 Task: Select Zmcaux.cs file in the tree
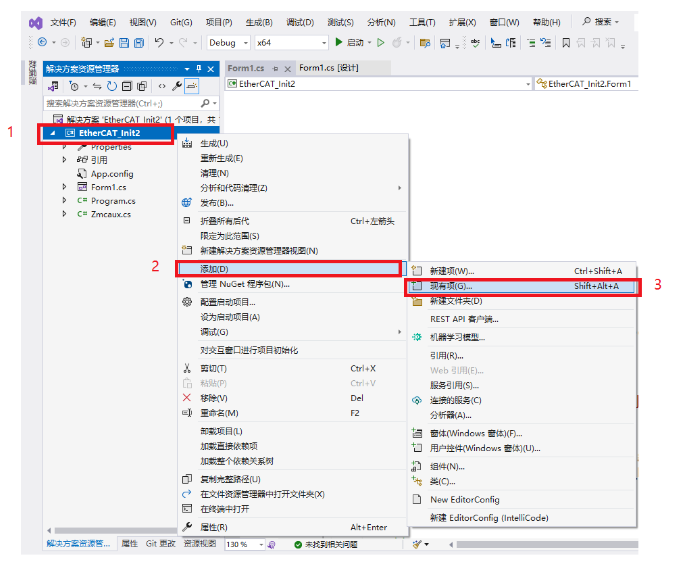click(110, 214)
